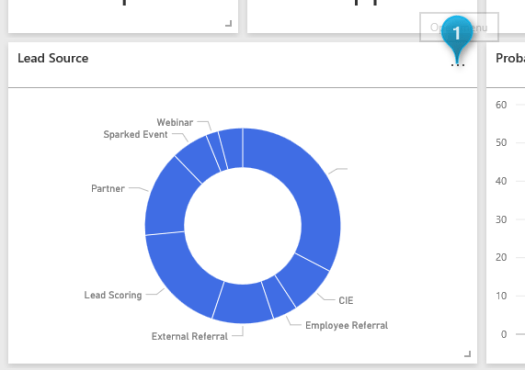Click the External Referral chart label
525x370 pixels.
coord(190,336)
